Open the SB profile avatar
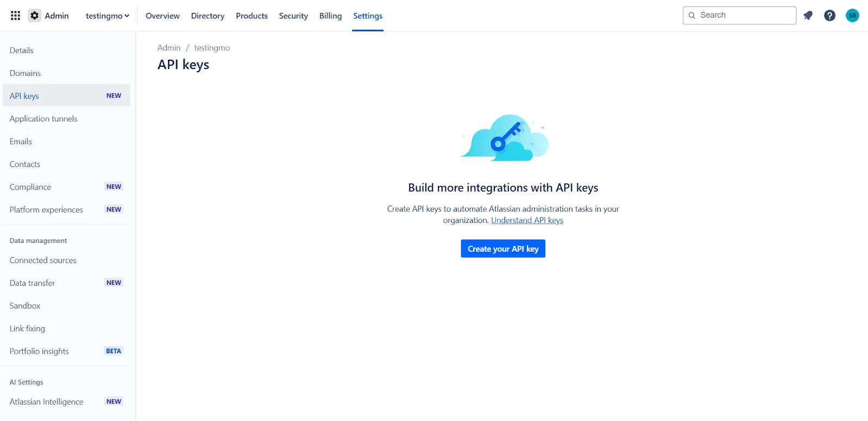Screen dimensions: 868x421 coord(852,16)
